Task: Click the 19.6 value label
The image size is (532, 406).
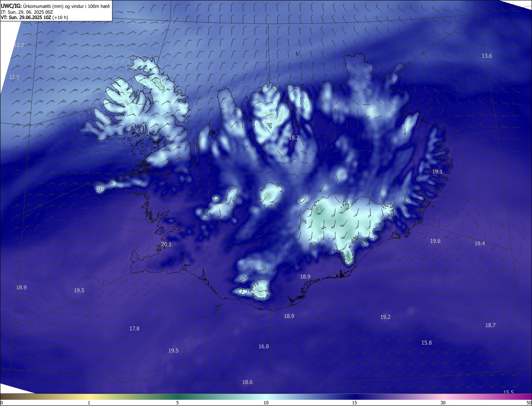Action: point(435,241)
